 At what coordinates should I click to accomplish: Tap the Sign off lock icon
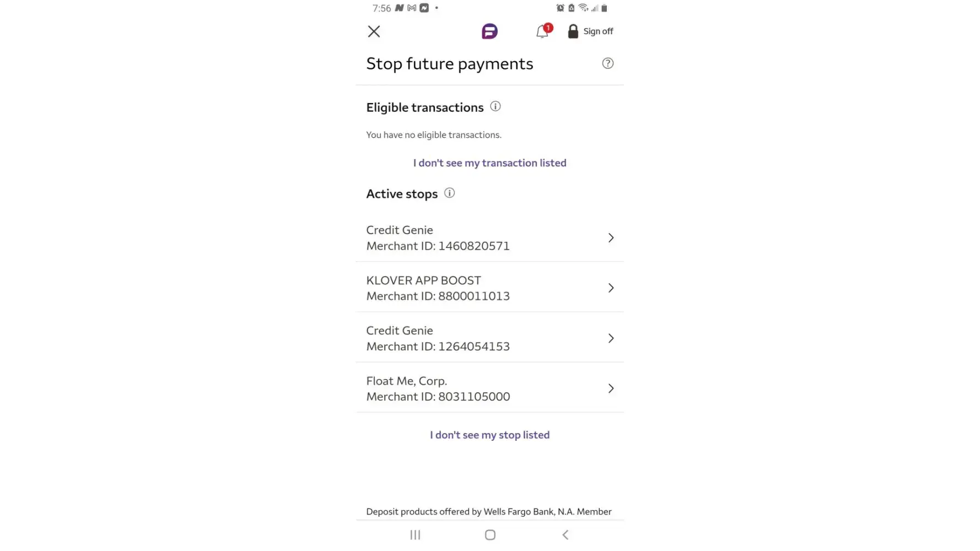[573, 31]
